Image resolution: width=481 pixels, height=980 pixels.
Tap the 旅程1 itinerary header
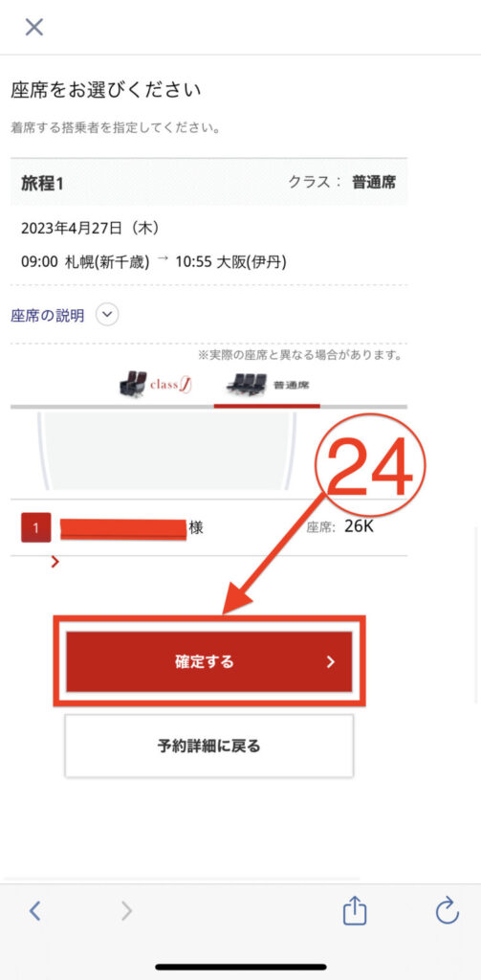(x=208, y=183)
